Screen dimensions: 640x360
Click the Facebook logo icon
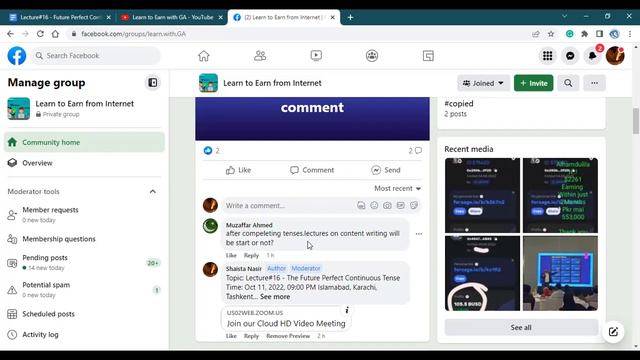tap(17, 56)
